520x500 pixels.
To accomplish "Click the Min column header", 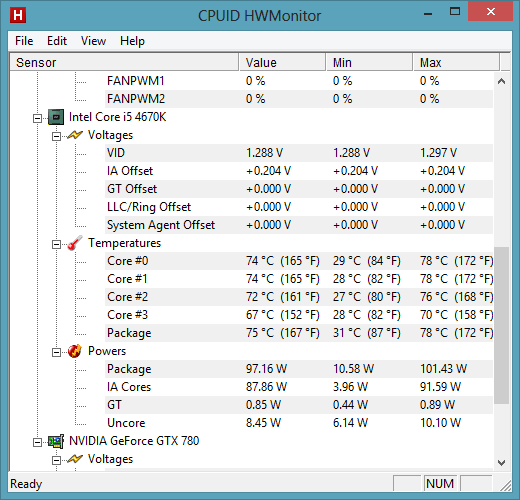I will coord(369,62).
